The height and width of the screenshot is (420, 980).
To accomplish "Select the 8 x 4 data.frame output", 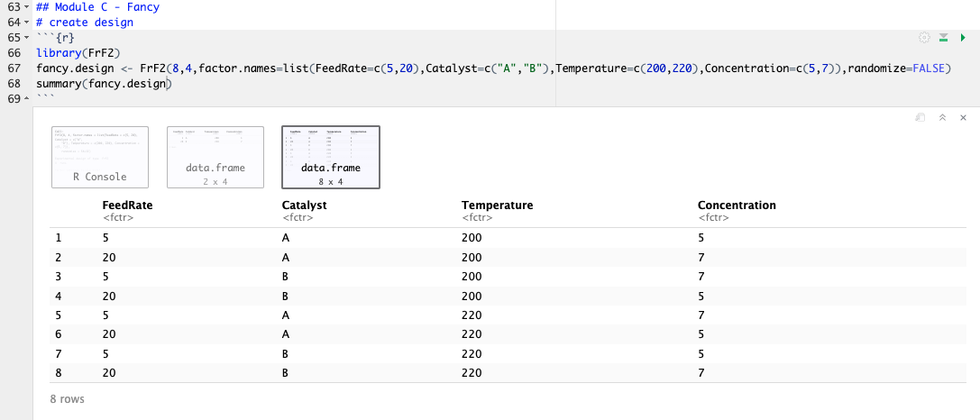I will point(330,158).
